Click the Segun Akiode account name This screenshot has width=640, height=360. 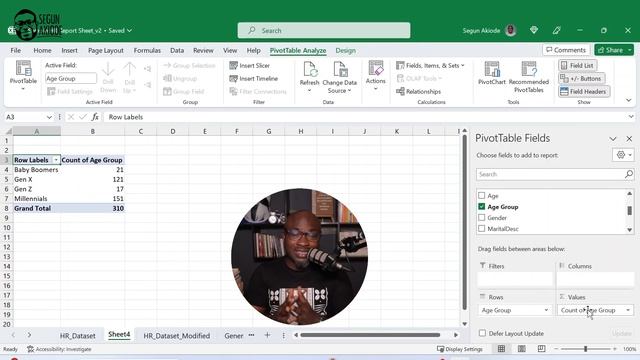point(481,31)
